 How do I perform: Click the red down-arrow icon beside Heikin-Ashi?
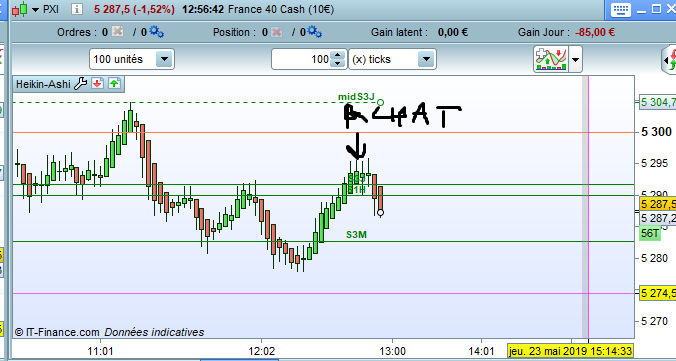97,84
